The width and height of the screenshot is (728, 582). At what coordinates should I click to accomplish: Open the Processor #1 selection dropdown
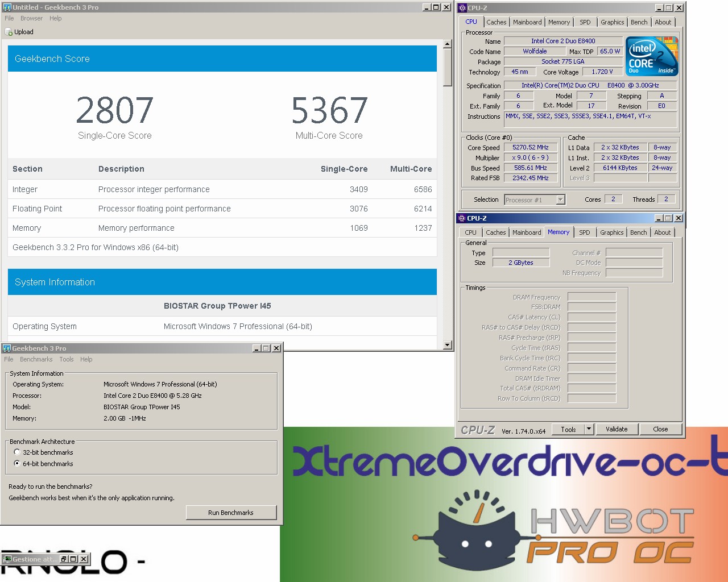[x=560, y=199]
